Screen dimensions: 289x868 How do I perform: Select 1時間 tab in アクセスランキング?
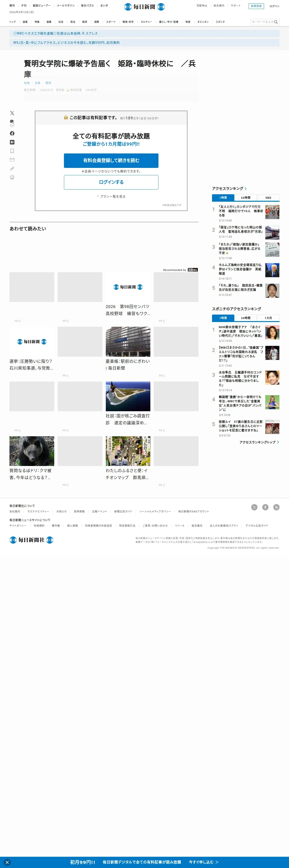(223, 198)
